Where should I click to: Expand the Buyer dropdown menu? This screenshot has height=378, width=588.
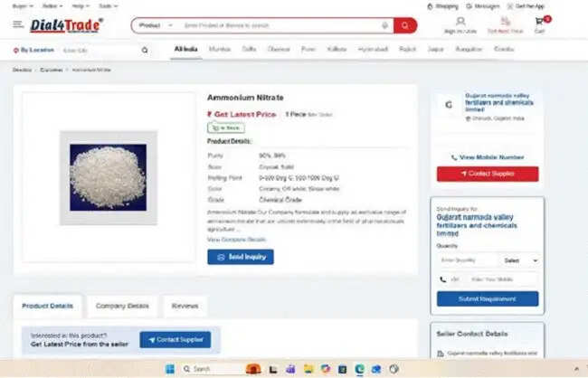pyautogui.click(x=23, y=6)
